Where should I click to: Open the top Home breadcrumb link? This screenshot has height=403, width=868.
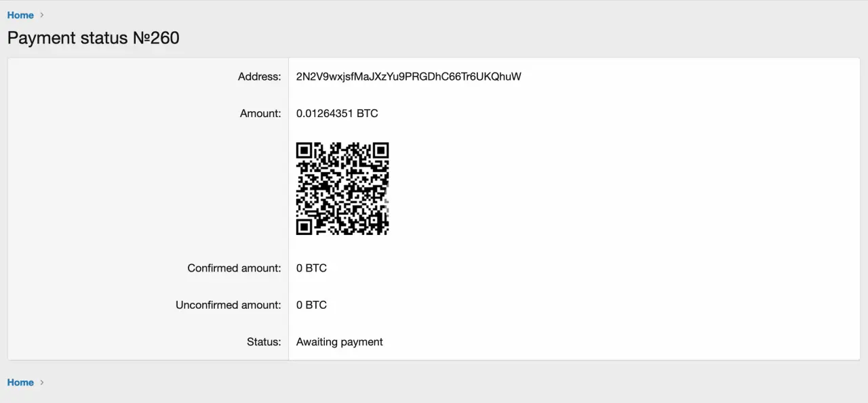(20, 15)
